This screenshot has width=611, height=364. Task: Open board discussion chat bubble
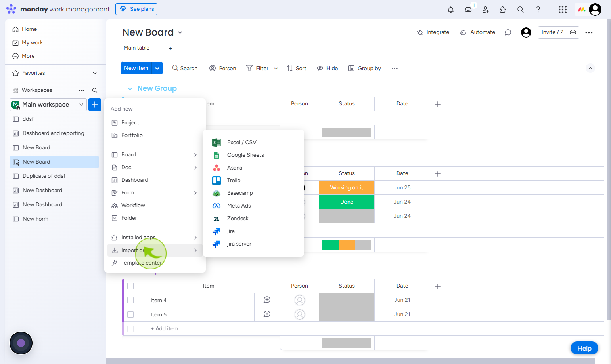pos(508,32)
